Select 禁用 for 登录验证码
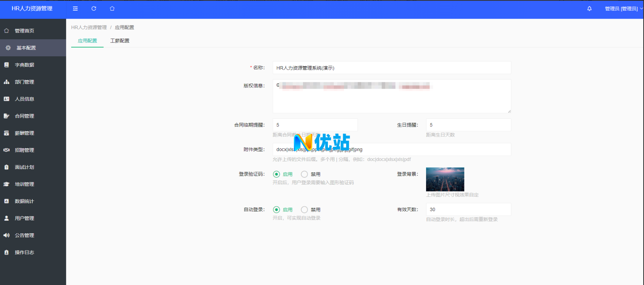 304,174
